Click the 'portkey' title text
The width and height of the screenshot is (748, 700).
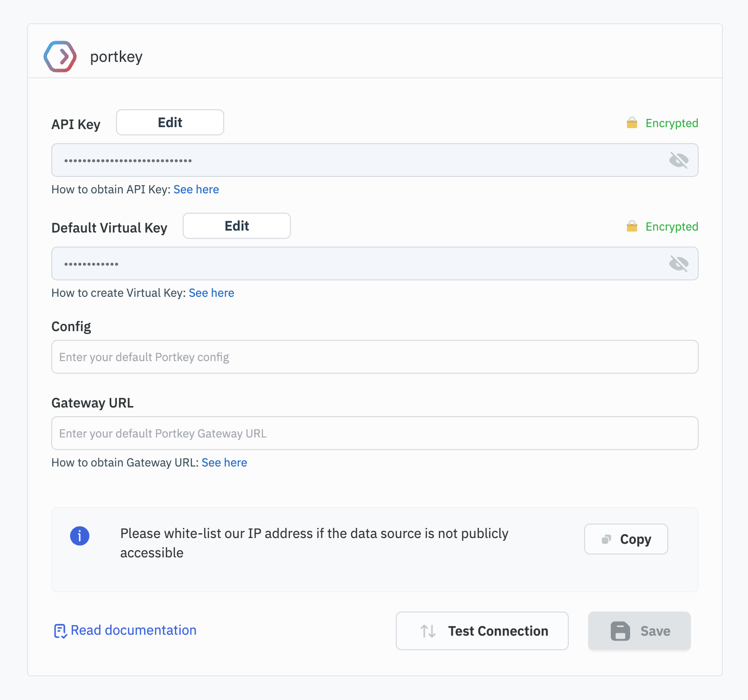[x=116, y=57]
